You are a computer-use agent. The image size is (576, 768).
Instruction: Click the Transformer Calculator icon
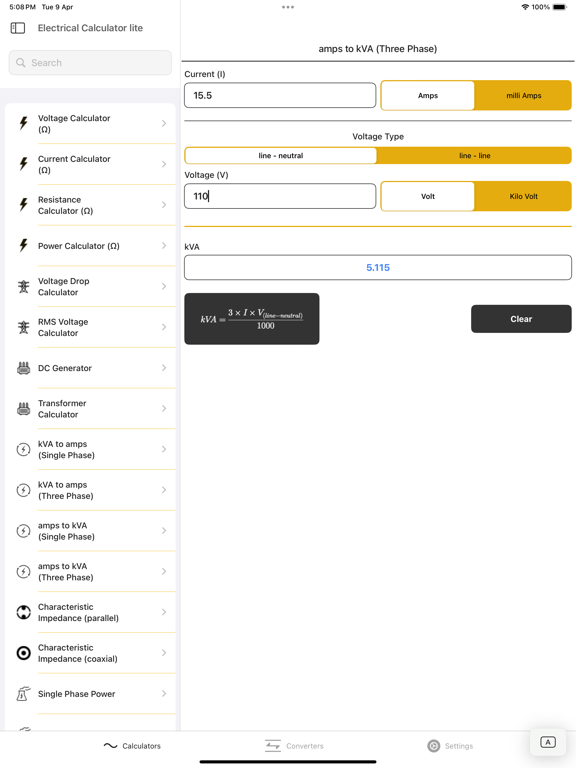[23, 408]
